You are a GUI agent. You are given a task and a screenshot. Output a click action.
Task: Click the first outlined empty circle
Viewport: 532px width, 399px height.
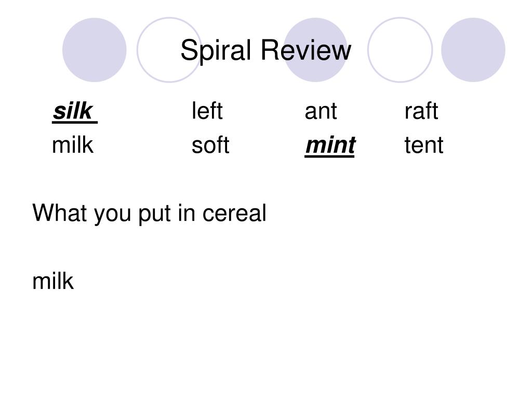point(169,50)
